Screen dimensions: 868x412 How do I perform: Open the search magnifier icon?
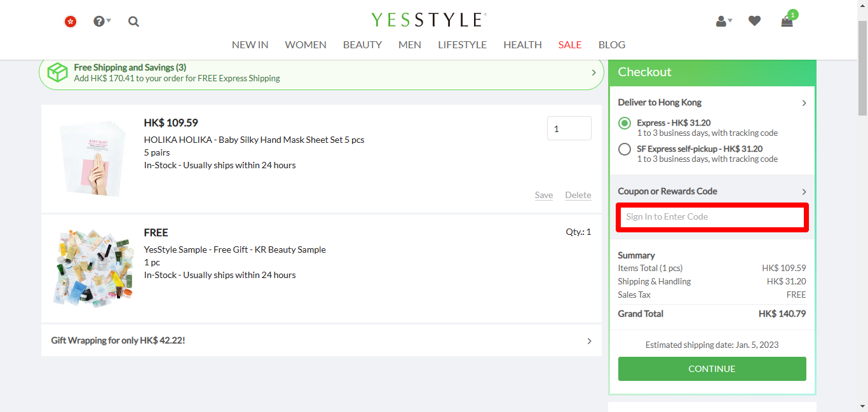[133, 21]
